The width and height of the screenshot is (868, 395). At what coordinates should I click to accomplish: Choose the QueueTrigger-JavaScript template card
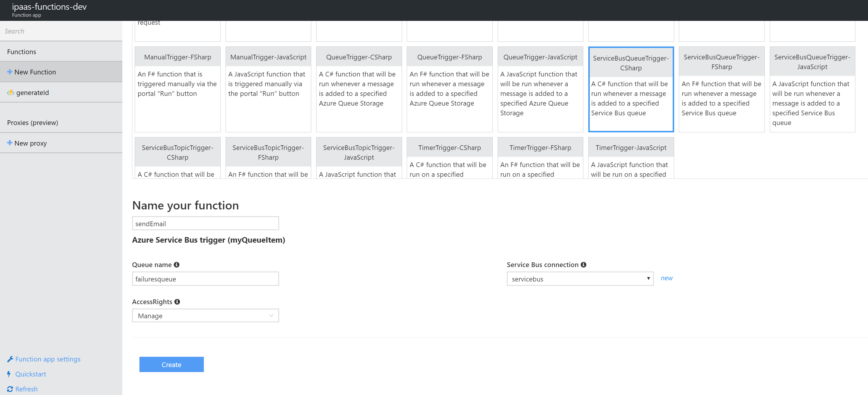click(540, 89)
